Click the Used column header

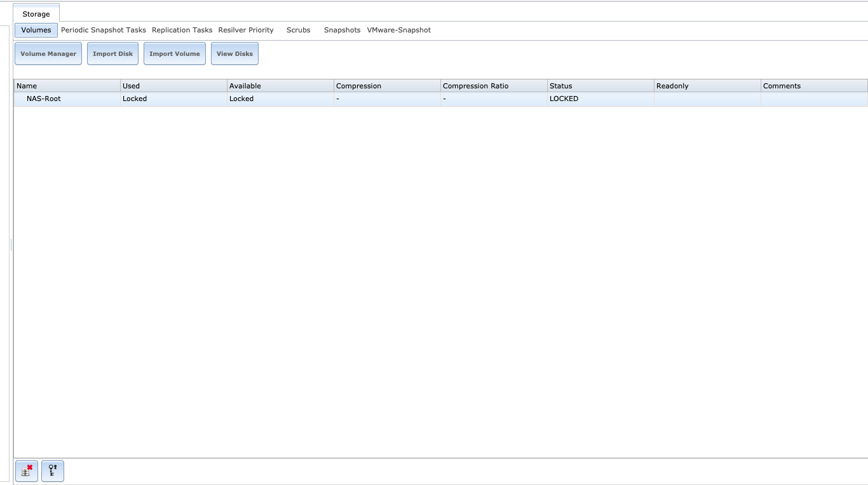(x=173, y=86)
